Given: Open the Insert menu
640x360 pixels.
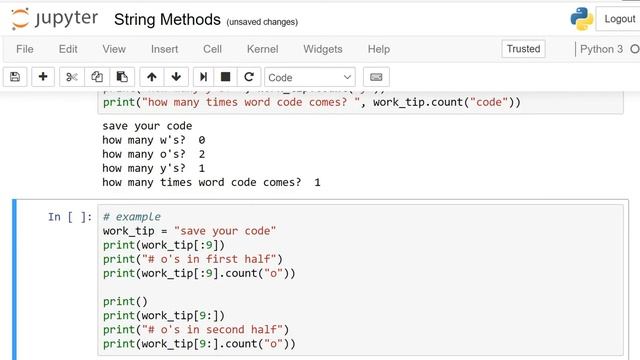Looking at the screenshot, I should click(x=164, y=49).
